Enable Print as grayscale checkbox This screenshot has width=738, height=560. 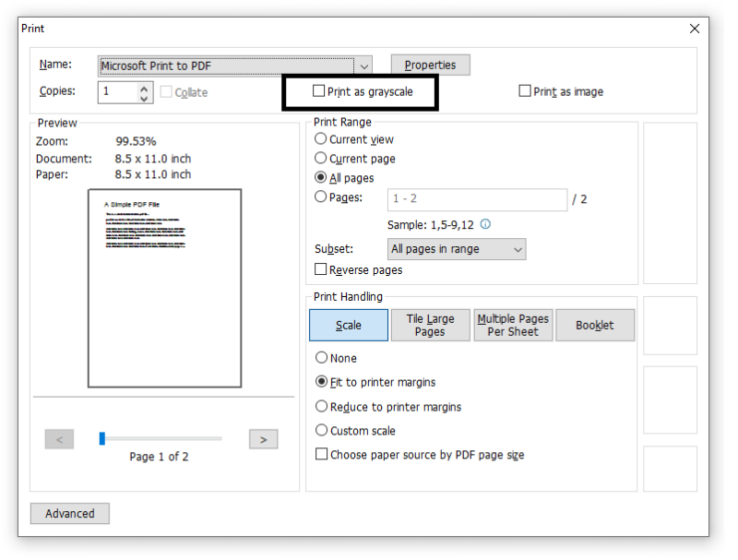tap(318, 90)
